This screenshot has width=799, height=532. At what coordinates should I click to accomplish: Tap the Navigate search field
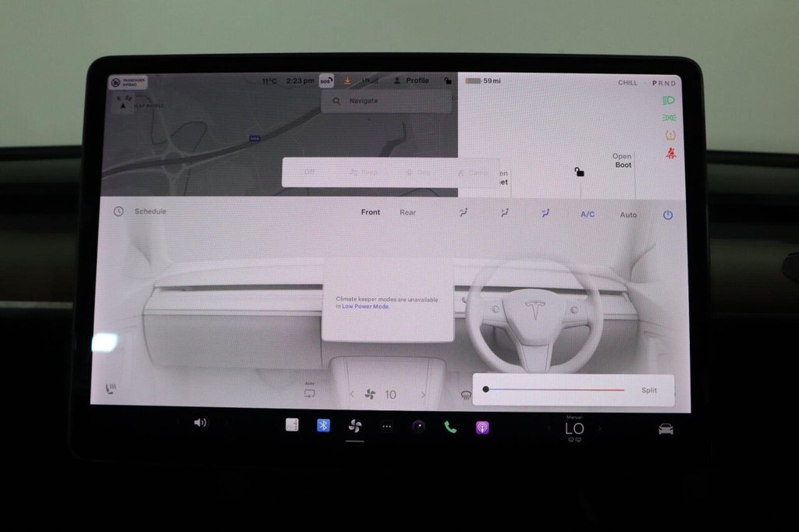[x=385, y=101]
